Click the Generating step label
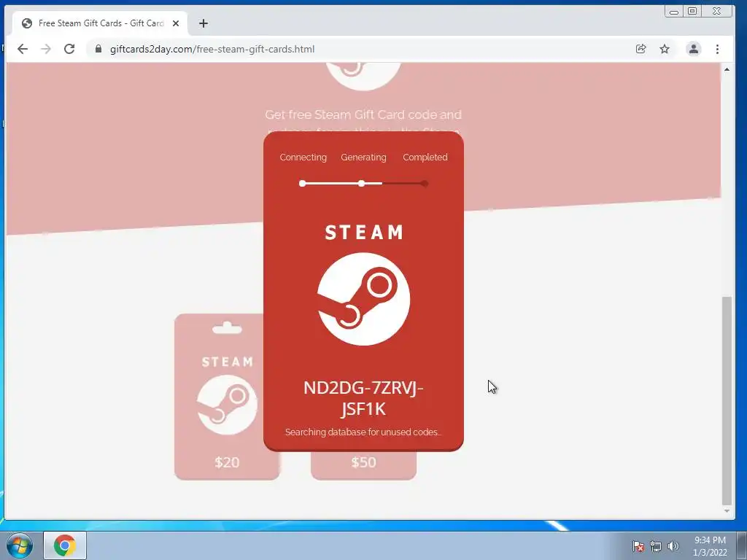The image size is (747, 560). click(363, 157)
